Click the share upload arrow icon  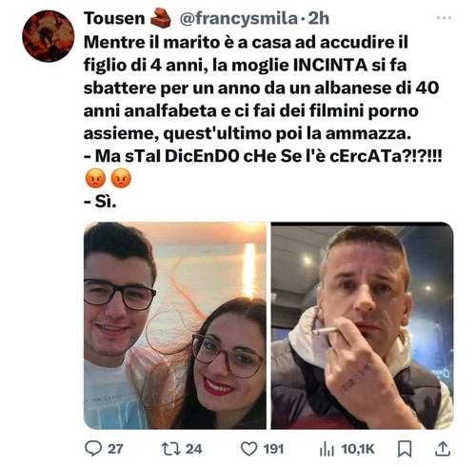point(443,449)
